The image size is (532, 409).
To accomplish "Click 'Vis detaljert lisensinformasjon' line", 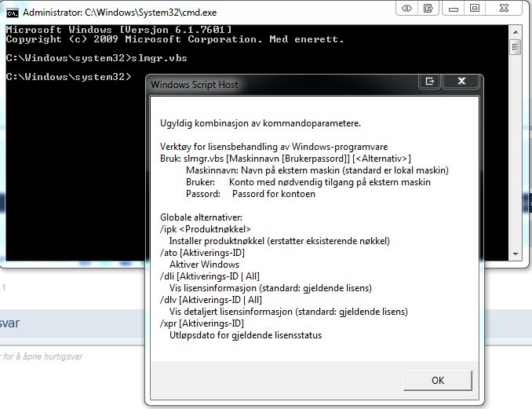I will (289, 312).
